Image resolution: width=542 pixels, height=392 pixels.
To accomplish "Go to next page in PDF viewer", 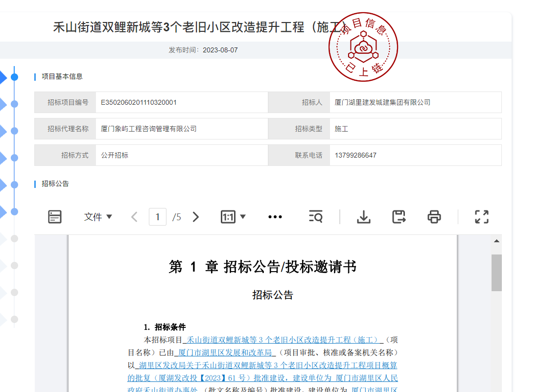I will 196,217.
